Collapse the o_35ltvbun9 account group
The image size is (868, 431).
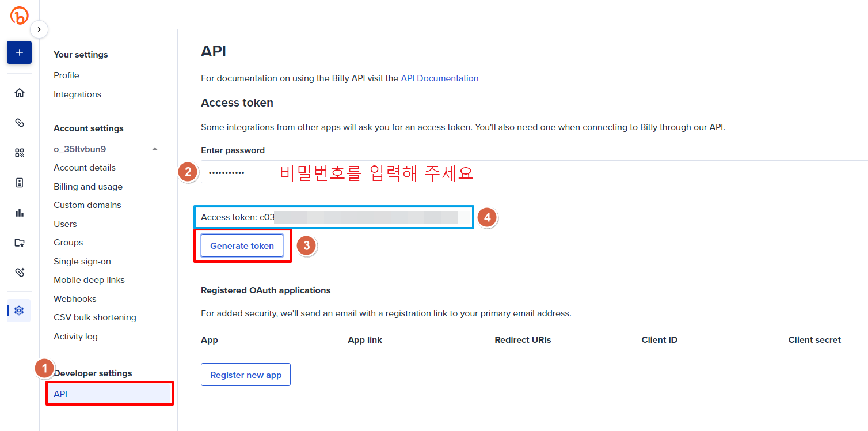[x=154, y=149]
